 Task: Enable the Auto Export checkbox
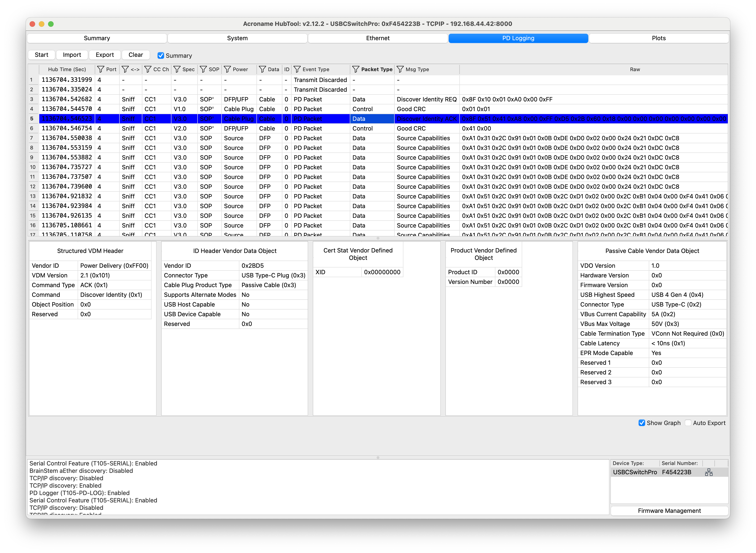point(688,423)
